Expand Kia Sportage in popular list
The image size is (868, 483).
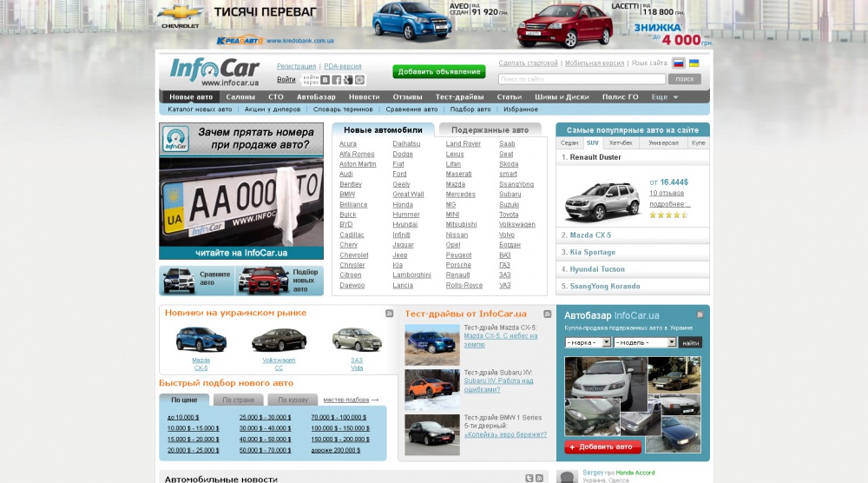[x=633, y=252]
